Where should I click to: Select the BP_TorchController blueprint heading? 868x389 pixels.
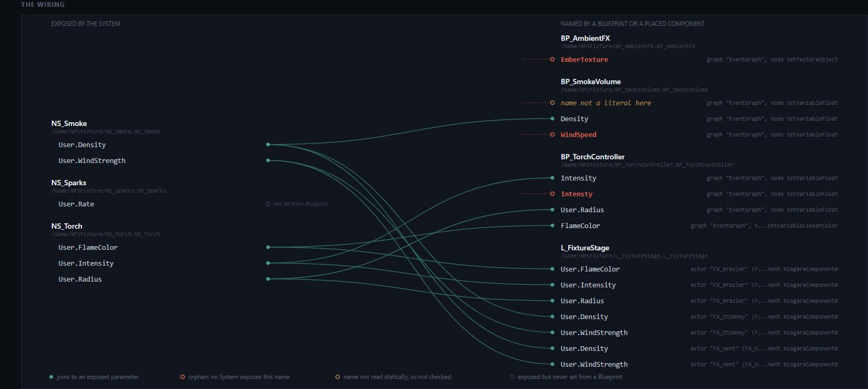(x=593, y=157)
